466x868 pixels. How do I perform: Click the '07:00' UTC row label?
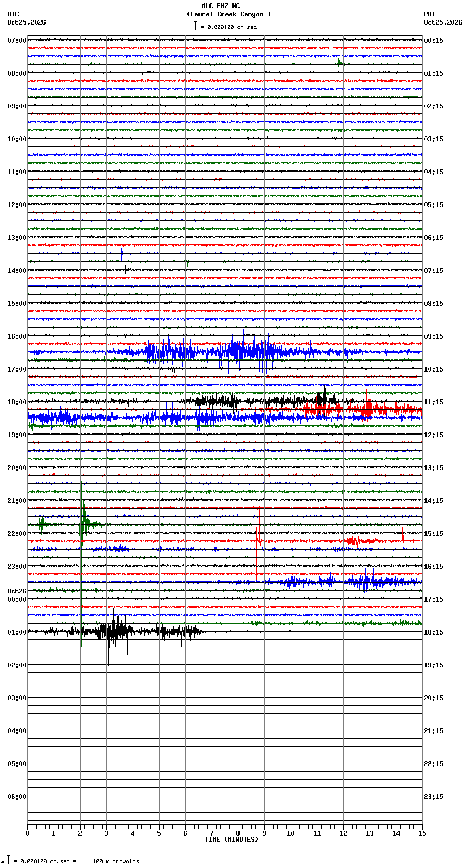pos(17,41)
